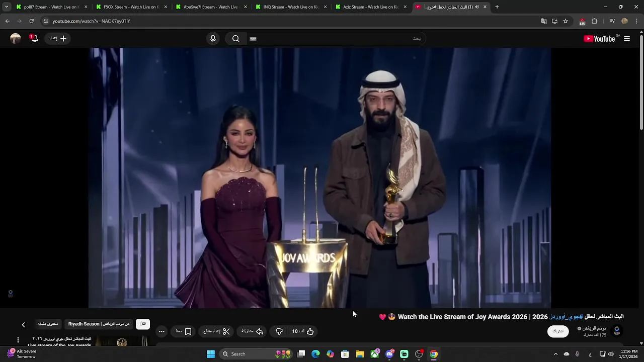This screenshot has width=644, height=362.
Task: Open OBS Studio from taskbar
Action: [419, 354]
